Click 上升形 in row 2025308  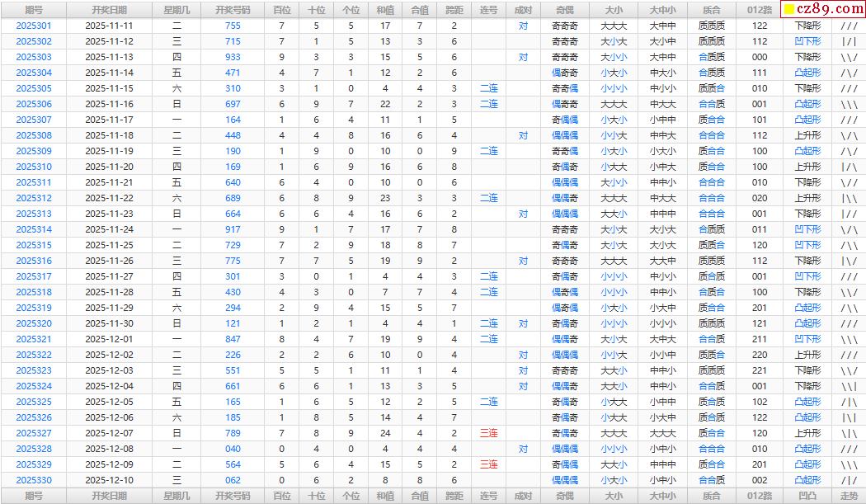pos(807,135)
